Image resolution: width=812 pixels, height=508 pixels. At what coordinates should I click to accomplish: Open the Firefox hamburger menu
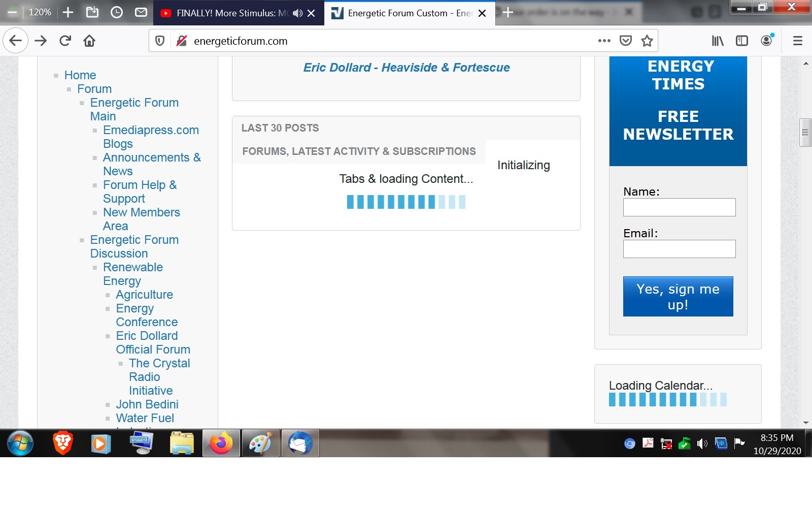pos(797,41)
